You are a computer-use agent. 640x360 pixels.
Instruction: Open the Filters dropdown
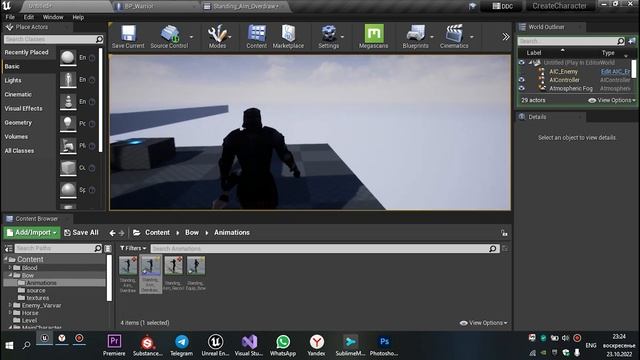133,248
